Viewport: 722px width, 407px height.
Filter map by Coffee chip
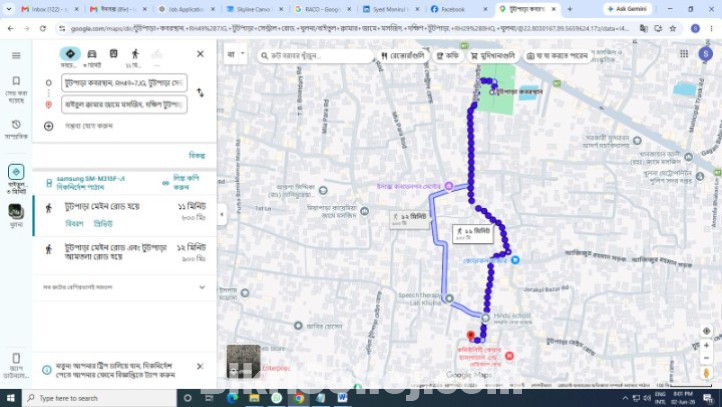[448, 56]
